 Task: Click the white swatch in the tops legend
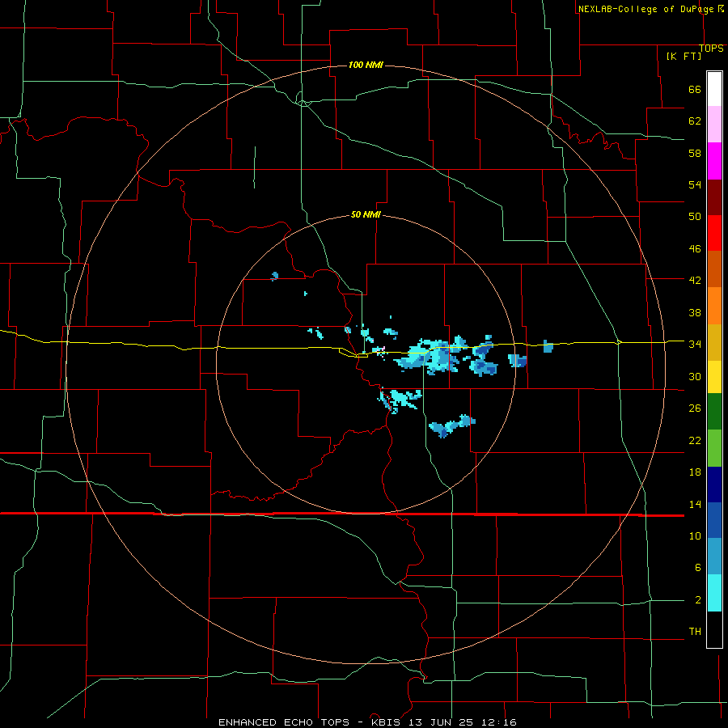pyautogui.click(x=714, y=89)
